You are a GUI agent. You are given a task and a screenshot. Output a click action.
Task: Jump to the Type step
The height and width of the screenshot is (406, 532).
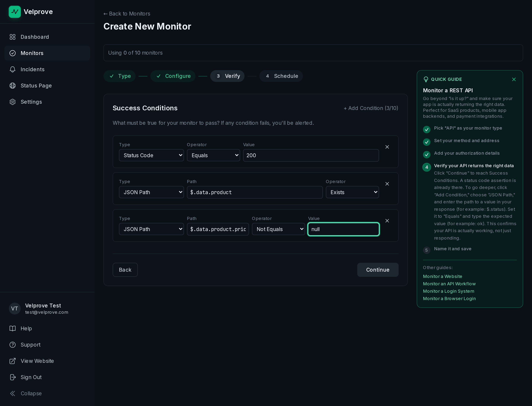click(120, 76)
